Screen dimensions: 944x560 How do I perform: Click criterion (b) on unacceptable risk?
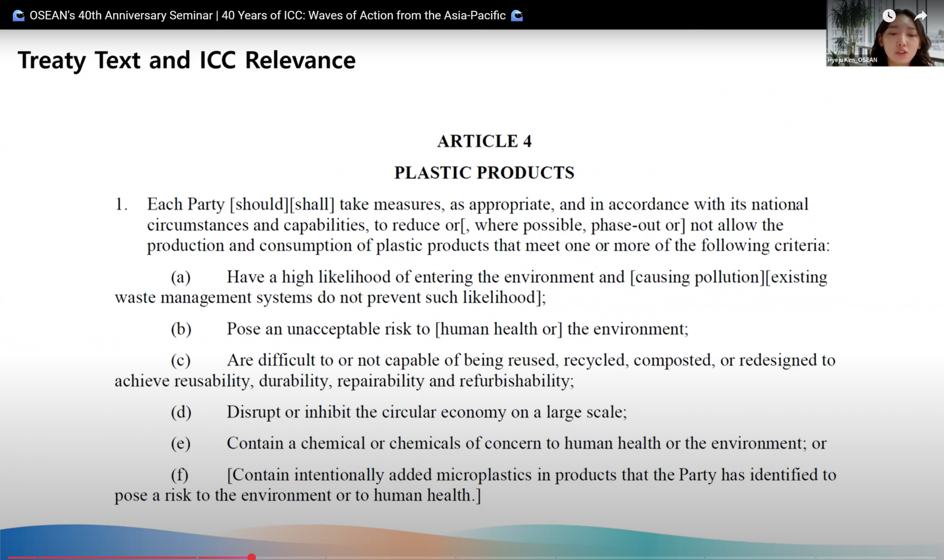click(457, 329)
